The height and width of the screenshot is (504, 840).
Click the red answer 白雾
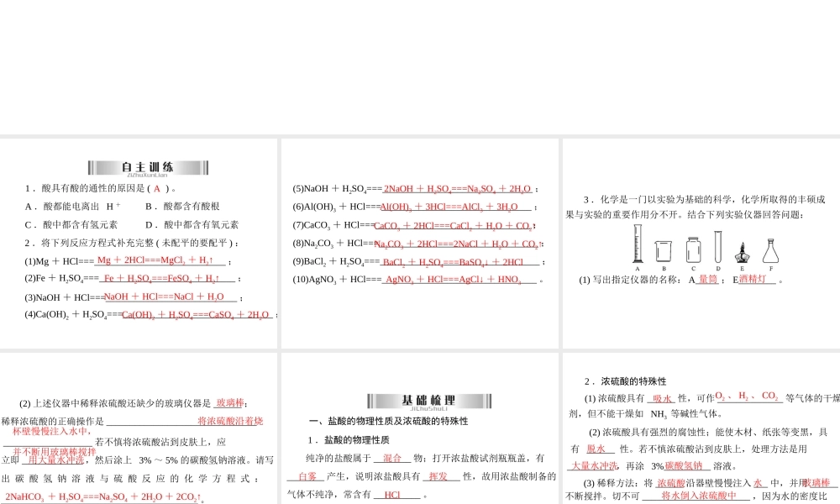tap(307, 476)
